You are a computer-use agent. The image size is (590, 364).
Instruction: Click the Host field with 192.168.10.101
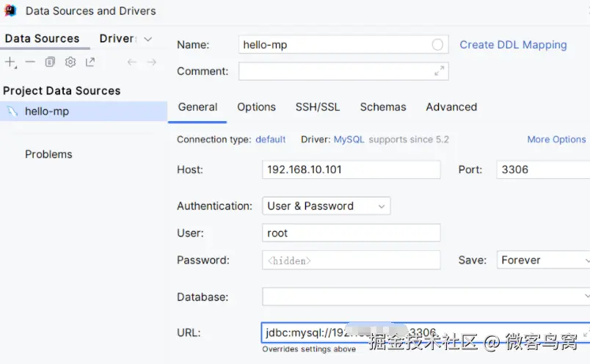(x=351, y=170)
